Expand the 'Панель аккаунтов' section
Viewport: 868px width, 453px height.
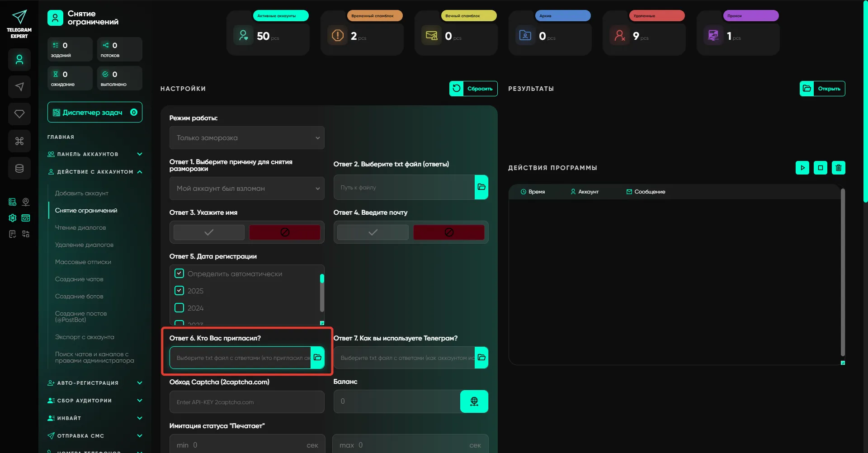95,154
